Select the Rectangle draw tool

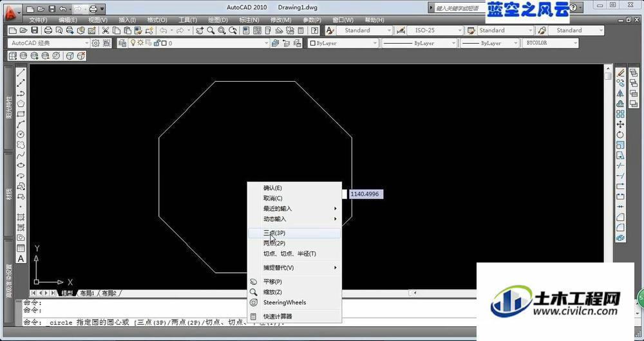click(x=21, y=114)
